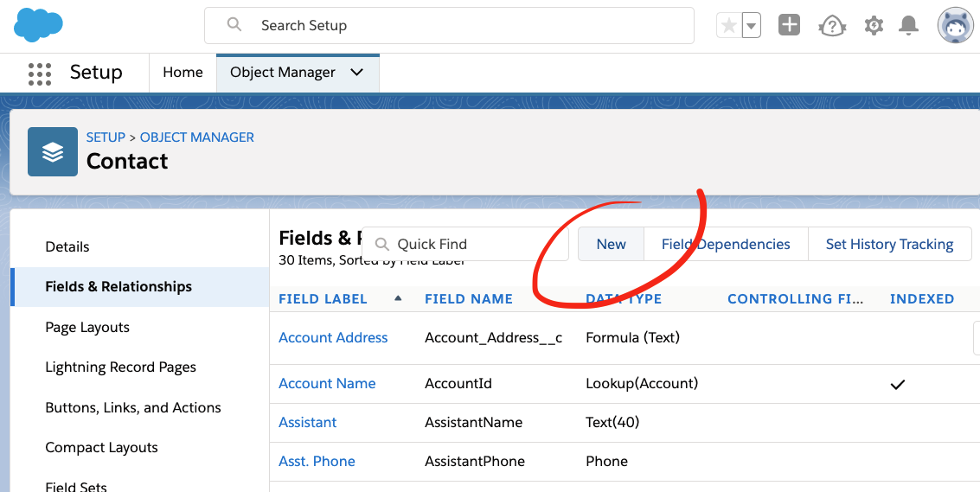
Task: Click the Setup app name label
Action: pos(96,73)
